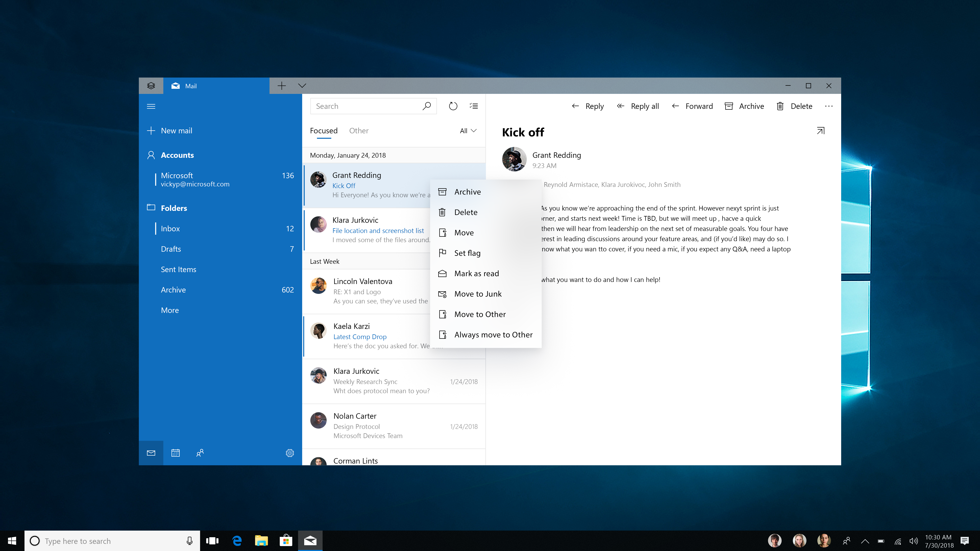Open Mail settings with the gear icon
This screenshot has width=980, height=551.
click(x=290, y=453)
